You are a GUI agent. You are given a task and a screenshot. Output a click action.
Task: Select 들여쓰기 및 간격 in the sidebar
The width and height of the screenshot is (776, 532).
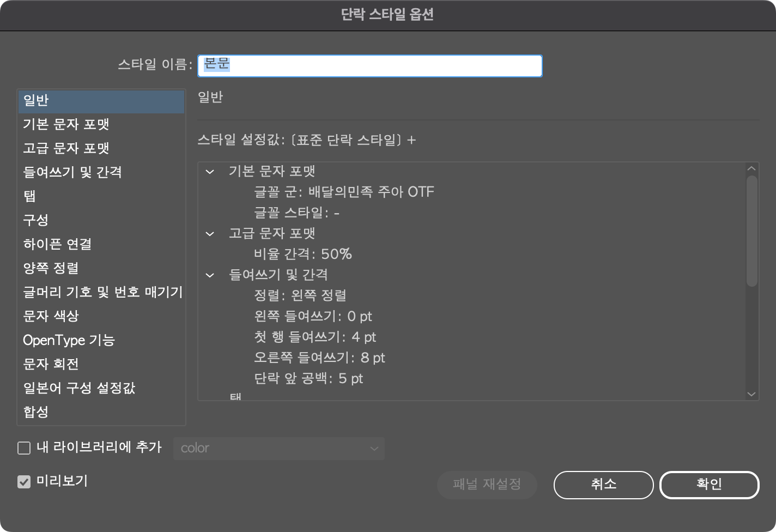click(x=72, y=172)
